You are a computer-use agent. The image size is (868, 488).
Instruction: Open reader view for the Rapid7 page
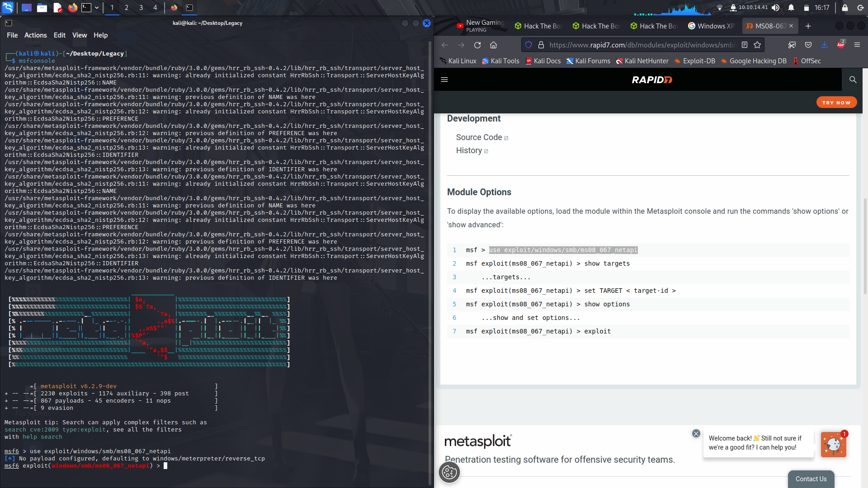point(744,45)
